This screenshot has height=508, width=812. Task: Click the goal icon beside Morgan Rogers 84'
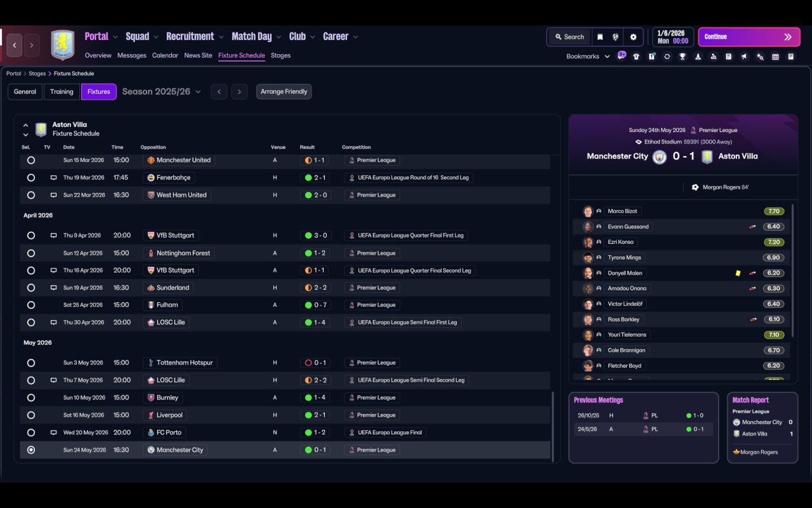695,187
